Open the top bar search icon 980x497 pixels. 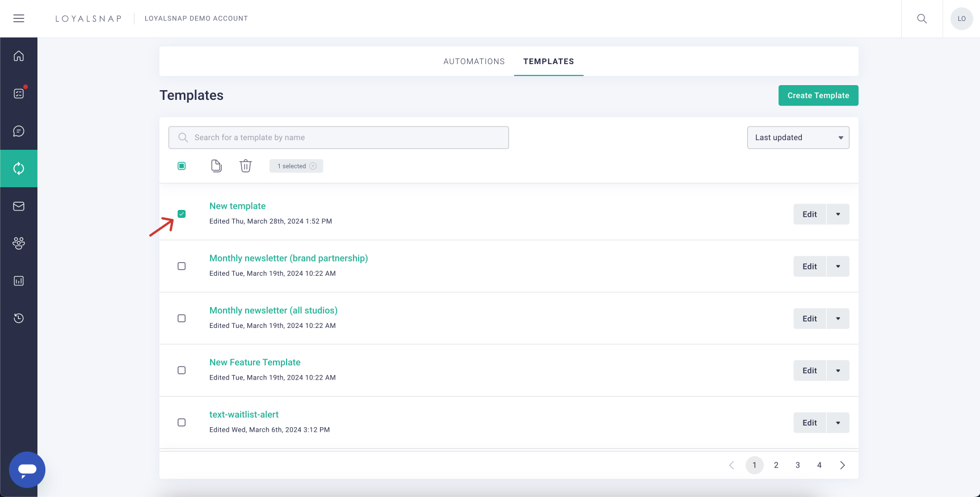[x=922, y=19]
